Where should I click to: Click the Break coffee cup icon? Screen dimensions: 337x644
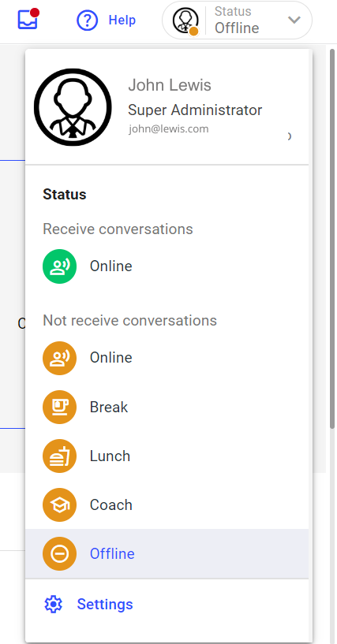60,407
